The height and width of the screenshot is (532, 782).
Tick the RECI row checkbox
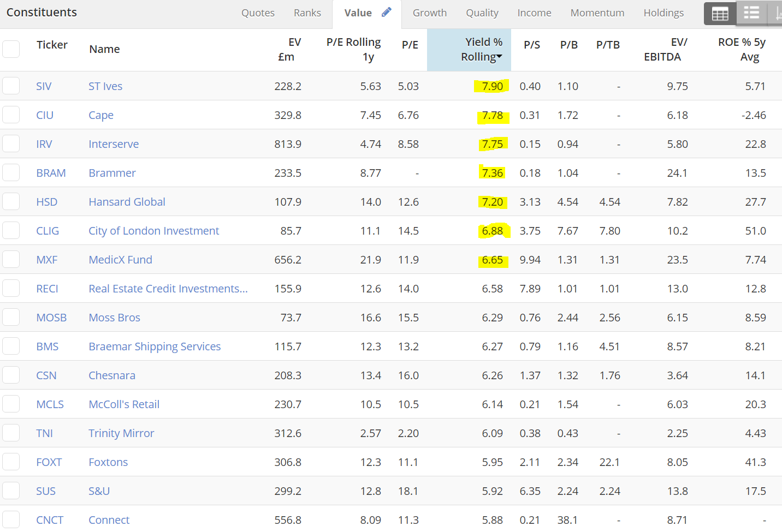11,288
